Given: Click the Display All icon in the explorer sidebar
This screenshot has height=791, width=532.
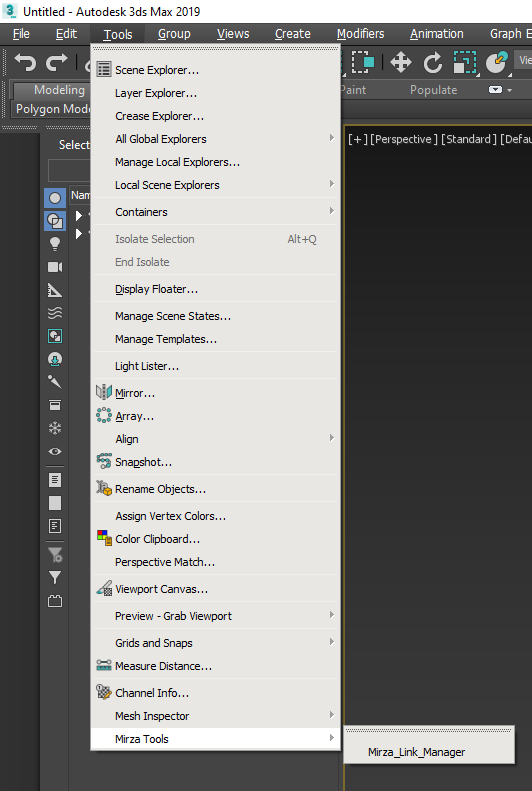Looking at the screenshot, I should point(55,480).
